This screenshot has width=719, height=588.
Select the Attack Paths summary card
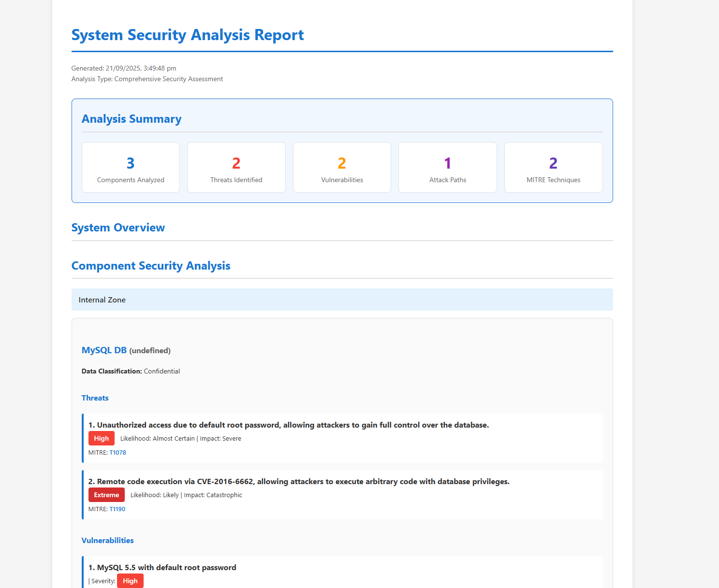pyautogui.click(x=447, y=167)
